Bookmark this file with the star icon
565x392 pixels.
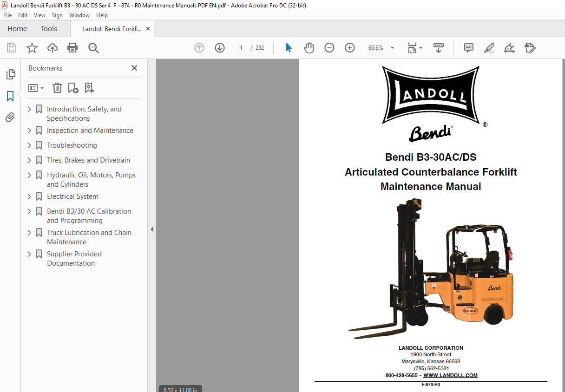point(32,48)
